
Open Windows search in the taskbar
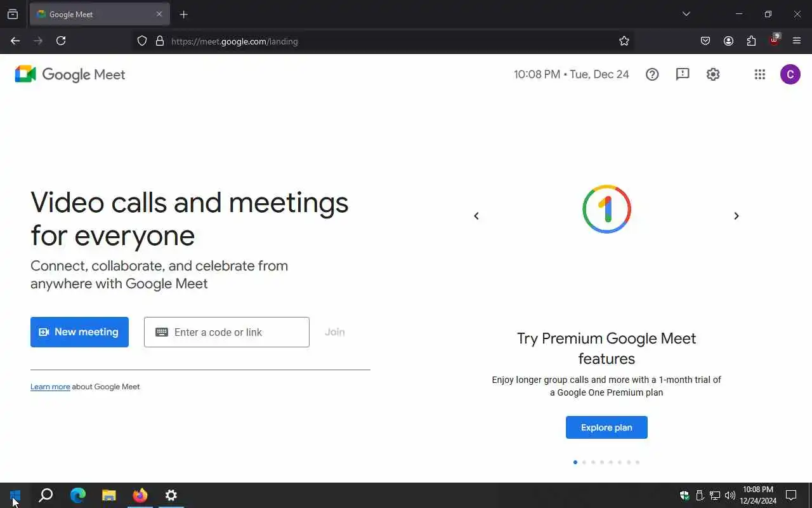tap(46, 495)
